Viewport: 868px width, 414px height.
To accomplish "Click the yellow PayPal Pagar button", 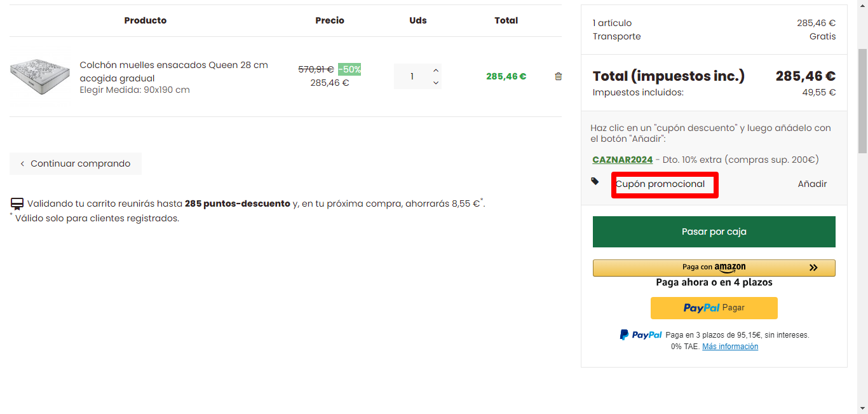I will [714, 308].
